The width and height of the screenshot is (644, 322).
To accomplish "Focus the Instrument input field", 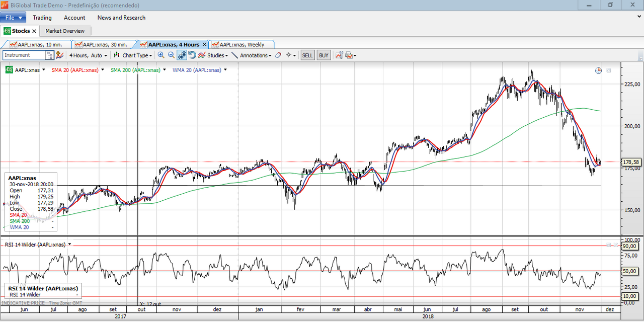I will pyautogui.click(x=24, y=55).
